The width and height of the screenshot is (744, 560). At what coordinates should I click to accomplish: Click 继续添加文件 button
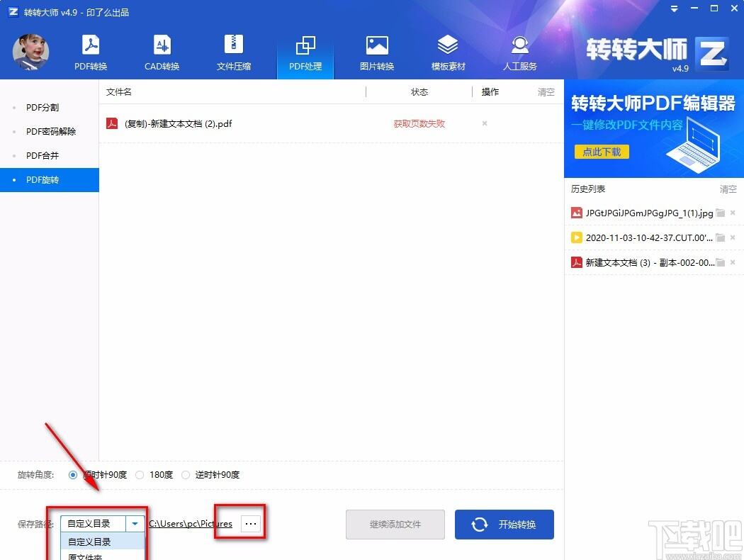[395, 525]
